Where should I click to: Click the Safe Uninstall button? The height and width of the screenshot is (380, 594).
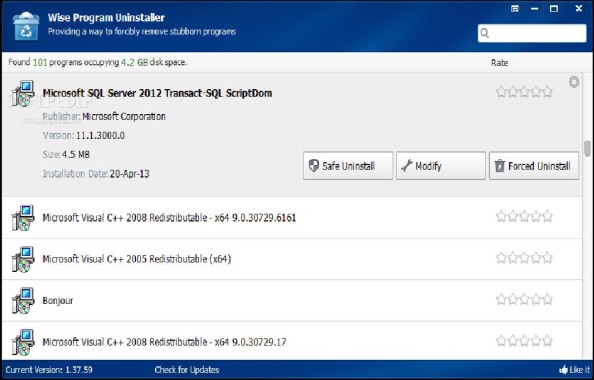(x=348, y=166)
